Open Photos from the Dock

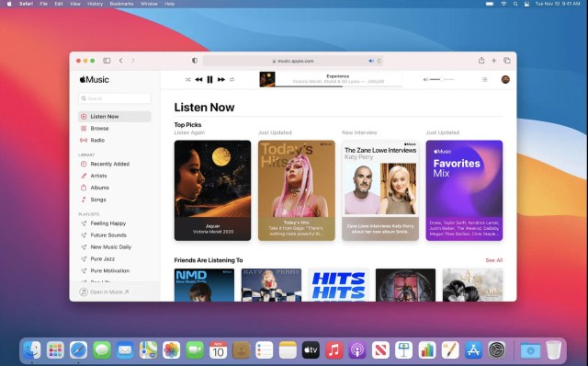(x=172, y=350)
